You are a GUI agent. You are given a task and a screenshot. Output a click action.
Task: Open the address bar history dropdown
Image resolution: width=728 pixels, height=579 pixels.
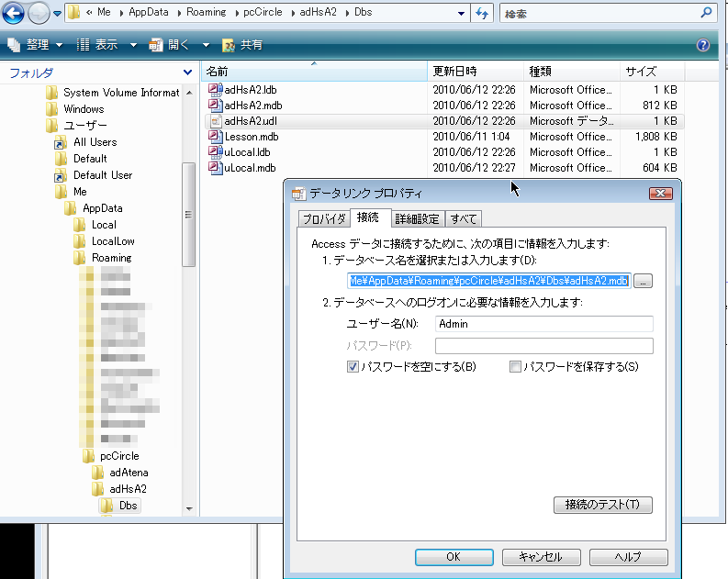tap(461, 14)
